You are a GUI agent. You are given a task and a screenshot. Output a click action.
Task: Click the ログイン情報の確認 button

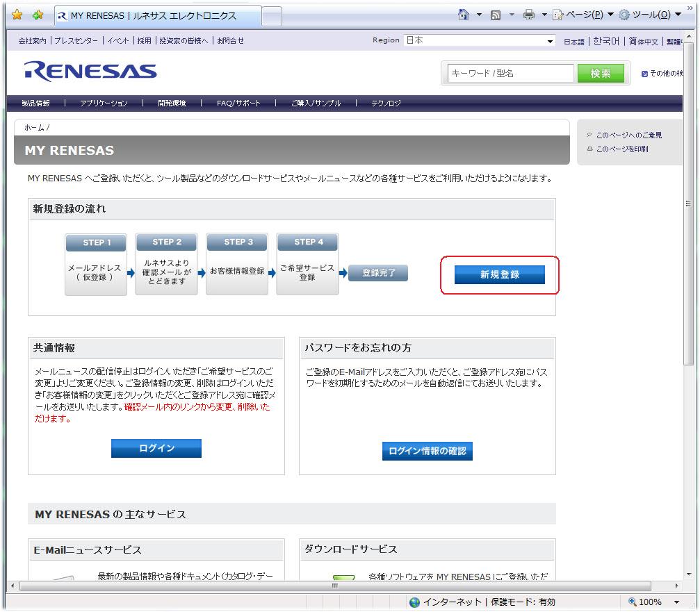(427, 452)
